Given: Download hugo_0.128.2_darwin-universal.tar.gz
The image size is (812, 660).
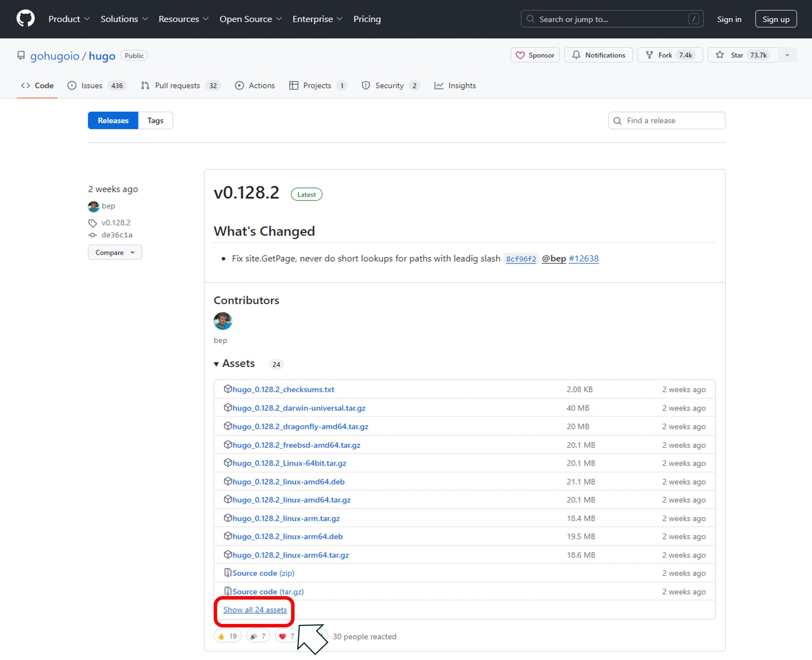Looking at the screenshot, I should (299, 408).
